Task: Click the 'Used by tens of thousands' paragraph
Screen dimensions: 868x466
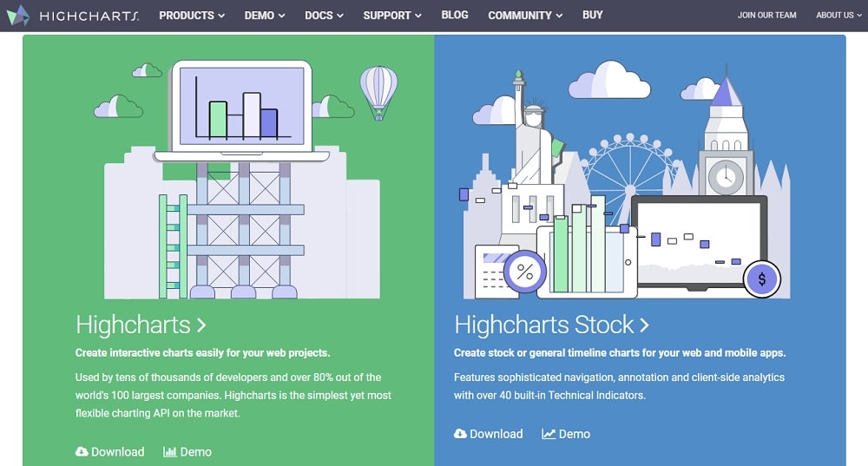Action: pos(233,395)
